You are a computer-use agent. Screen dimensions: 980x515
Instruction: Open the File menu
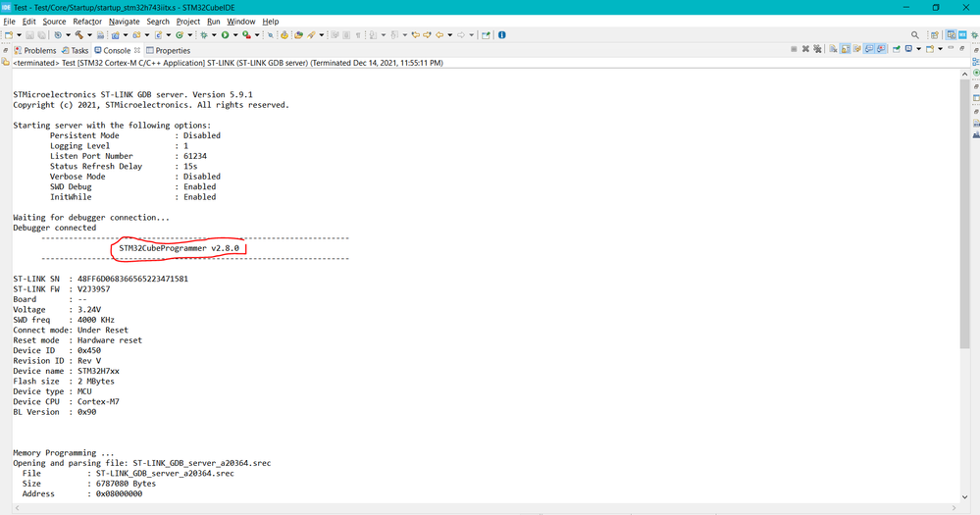tap(10, 22)
